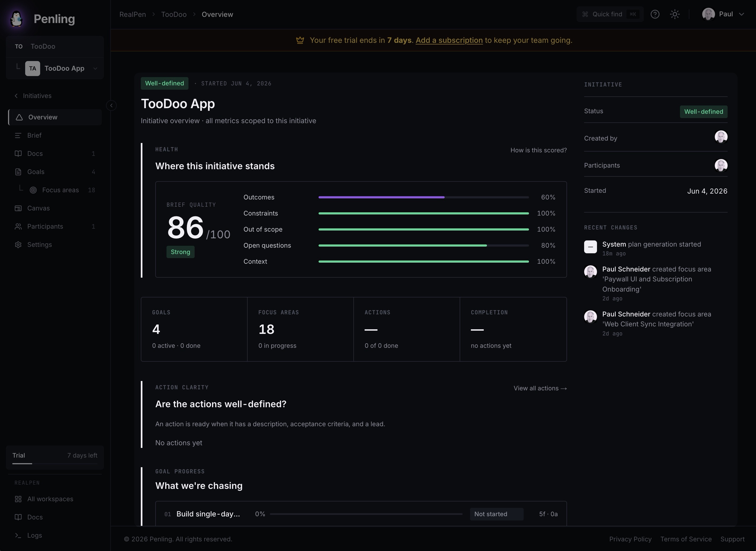Open the Participants sidebar page
This screenshot has height=551, width=756.
tap(55, 227)
